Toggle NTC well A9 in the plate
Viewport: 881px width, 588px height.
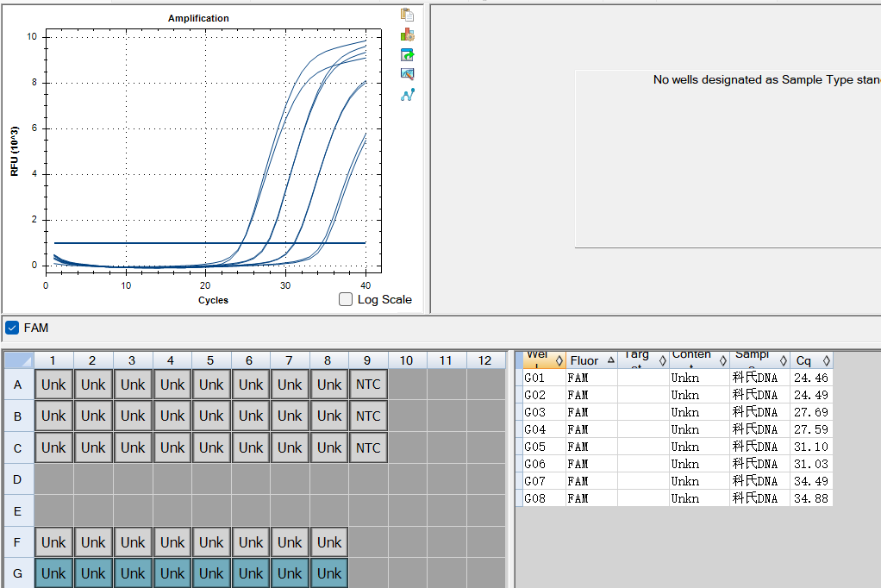coord(368,385)
